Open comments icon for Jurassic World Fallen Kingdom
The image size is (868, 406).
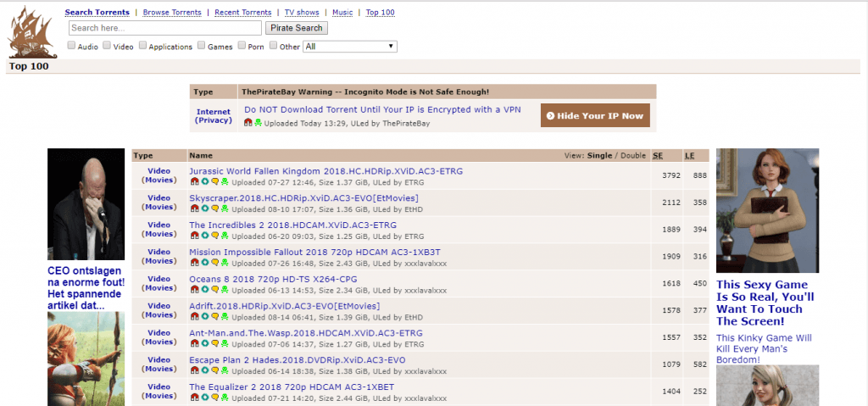click(214, 181)
